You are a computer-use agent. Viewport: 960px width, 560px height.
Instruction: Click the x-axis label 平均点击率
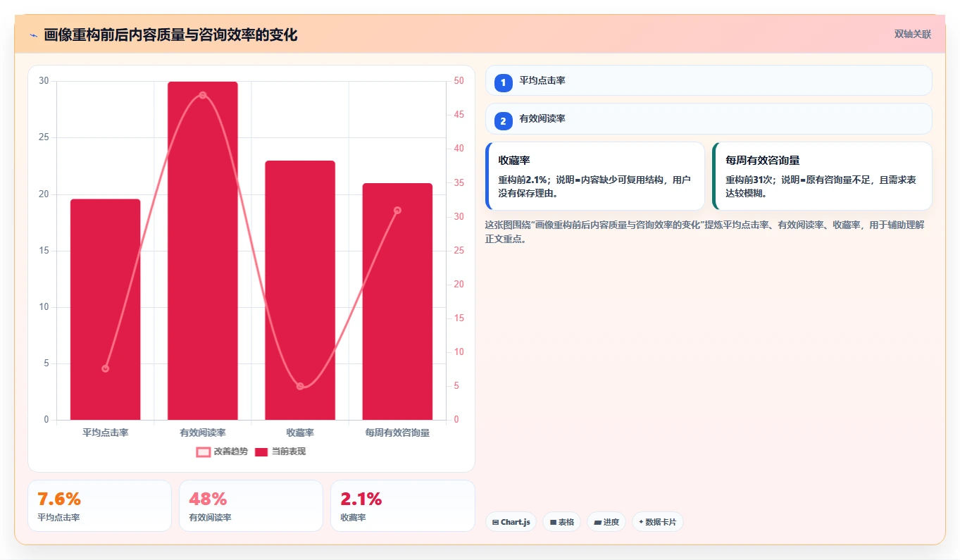tap(105, 433)
